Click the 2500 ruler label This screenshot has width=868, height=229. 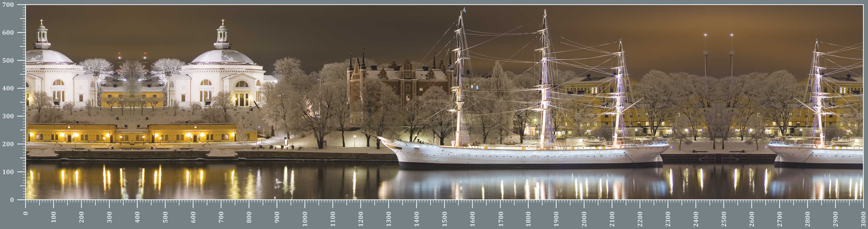(x=724, y=219)
